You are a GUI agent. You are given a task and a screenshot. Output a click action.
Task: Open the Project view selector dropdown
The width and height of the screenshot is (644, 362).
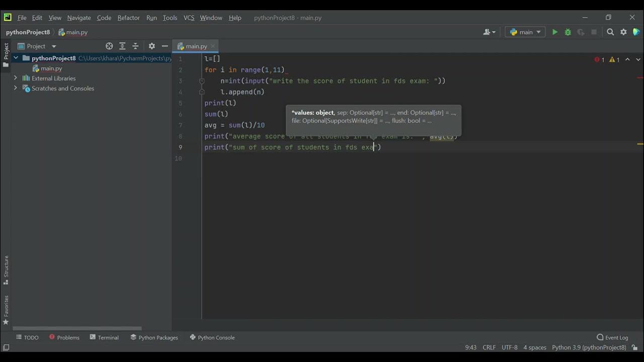(37, 46)
